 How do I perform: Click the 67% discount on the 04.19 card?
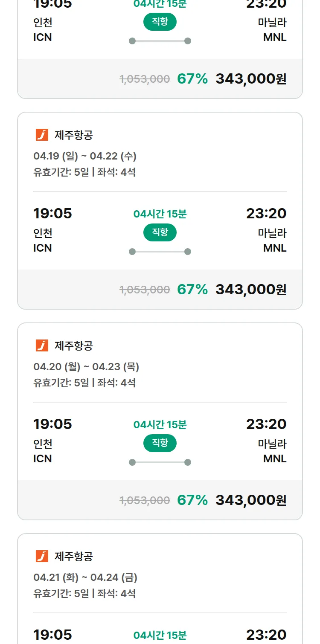tap(192, 290)
